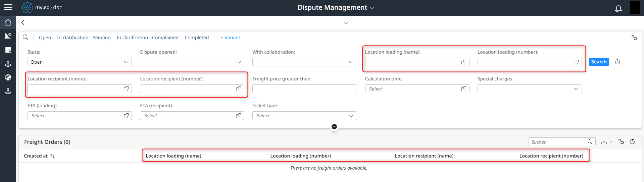Click the filter bar magnifier icon
Image resolution: width=644 pixels, height=182 pixels.
(26, 37)
